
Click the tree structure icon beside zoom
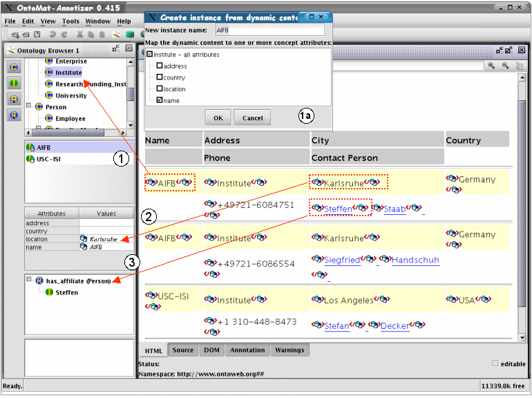coord(520,66)
